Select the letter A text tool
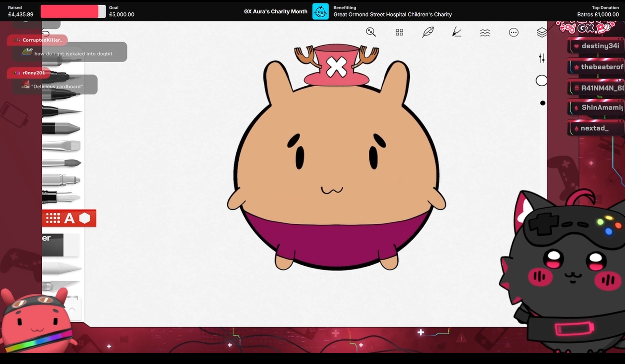The width and height of the screenshot is (625, 364). (x=69, y=218)
